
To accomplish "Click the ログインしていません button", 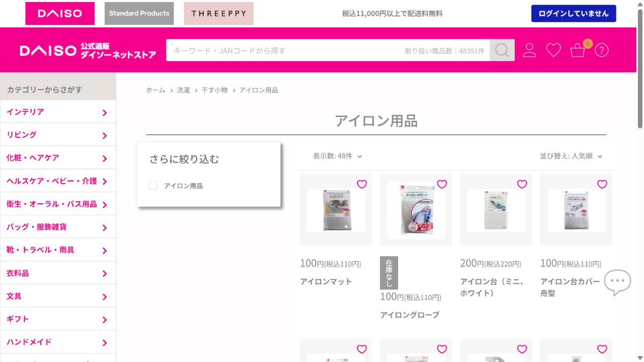I will [574, 14].
